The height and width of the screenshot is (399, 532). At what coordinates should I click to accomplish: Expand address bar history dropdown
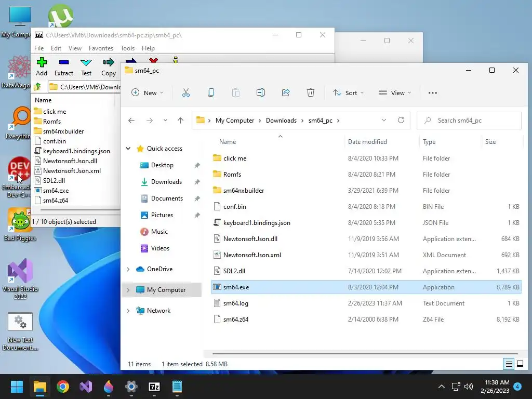[384, 120]
